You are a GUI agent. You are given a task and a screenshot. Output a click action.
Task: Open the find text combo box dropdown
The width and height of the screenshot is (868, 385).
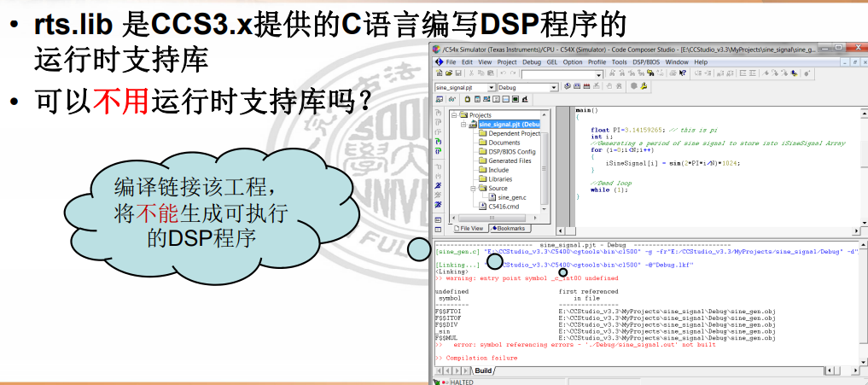point(599,75)
